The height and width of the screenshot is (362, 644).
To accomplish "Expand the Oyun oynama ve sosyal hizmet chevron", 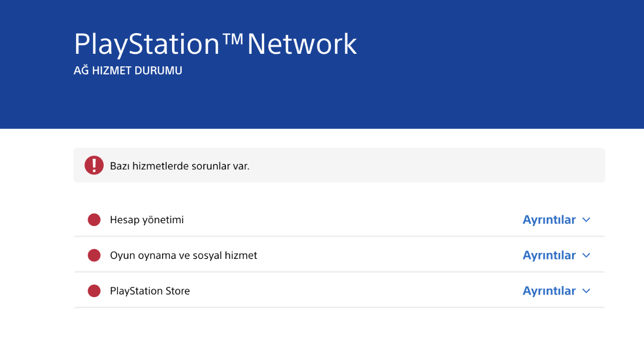I will click(586, 255).
